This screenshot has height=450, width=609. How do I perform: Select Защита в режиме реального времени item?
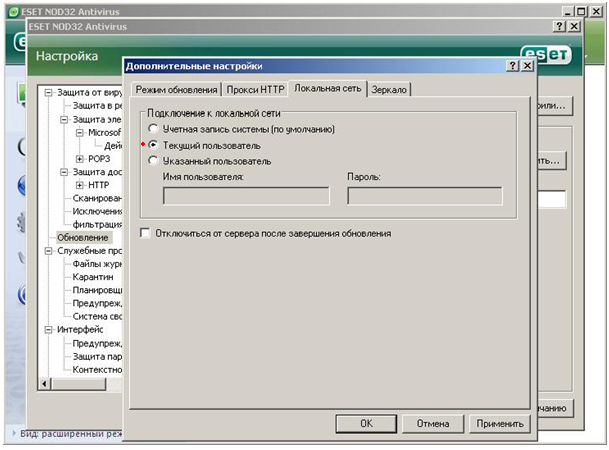[x=97, y=106]
